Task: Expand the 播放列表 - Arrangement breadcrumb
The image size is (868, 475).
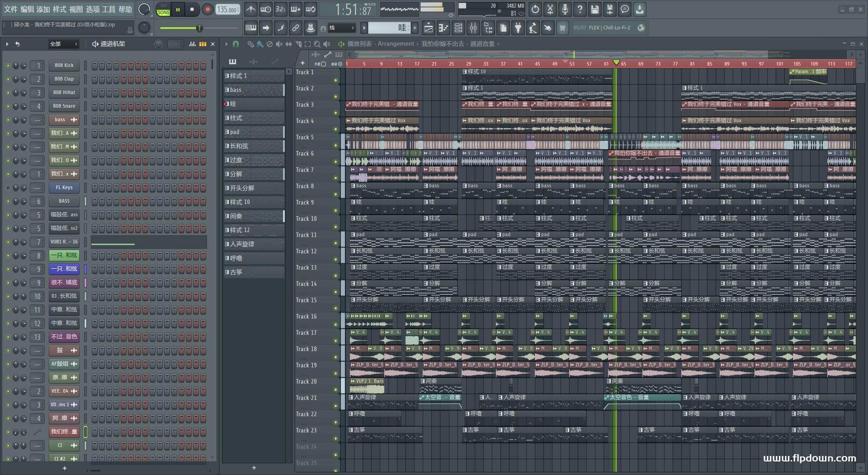Action: click(380, 44)
